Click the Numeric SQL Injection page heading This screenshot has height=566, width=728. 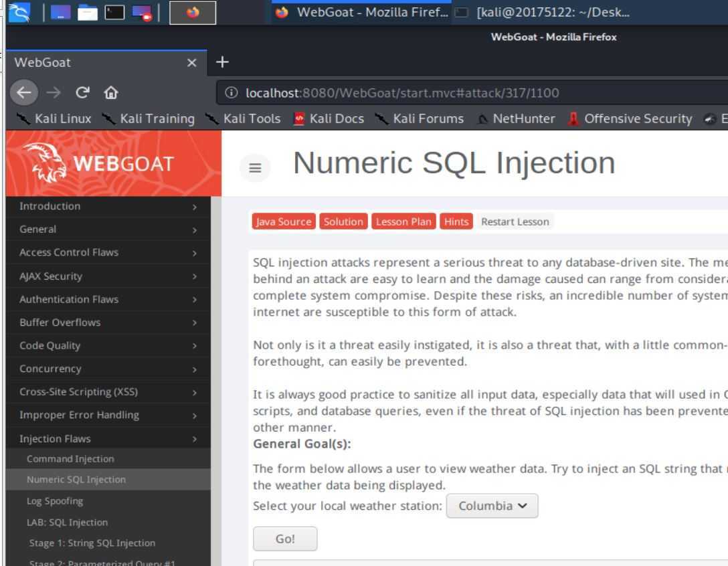(454, 163)
